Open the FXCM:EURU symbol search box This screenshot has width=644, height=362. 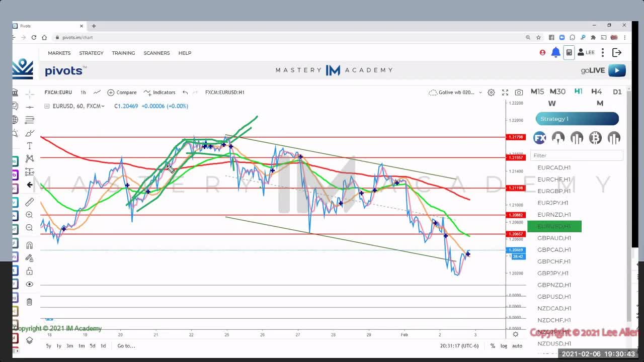point(58,93)
